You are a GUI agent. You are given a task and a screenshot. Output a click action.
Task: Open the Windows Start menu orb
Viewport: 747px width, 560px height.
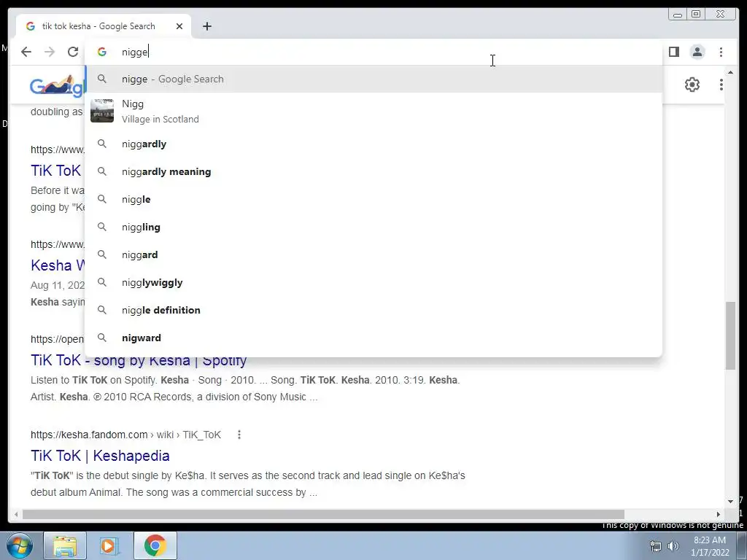tap(20, 545)
